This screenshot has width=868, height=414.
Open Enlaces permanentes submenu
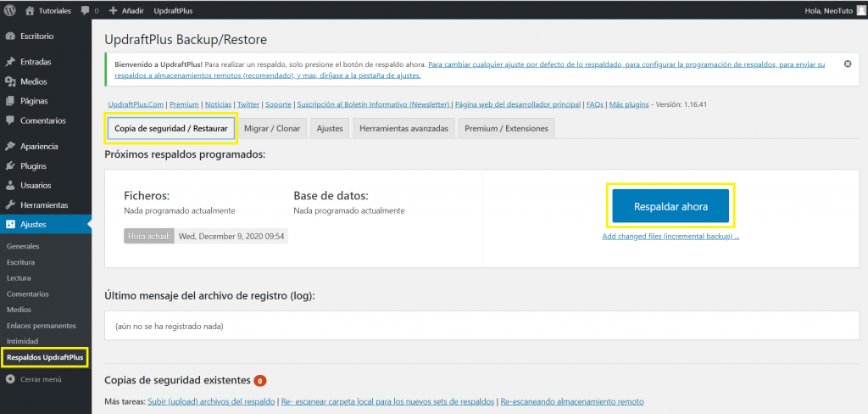click(41, 325)
